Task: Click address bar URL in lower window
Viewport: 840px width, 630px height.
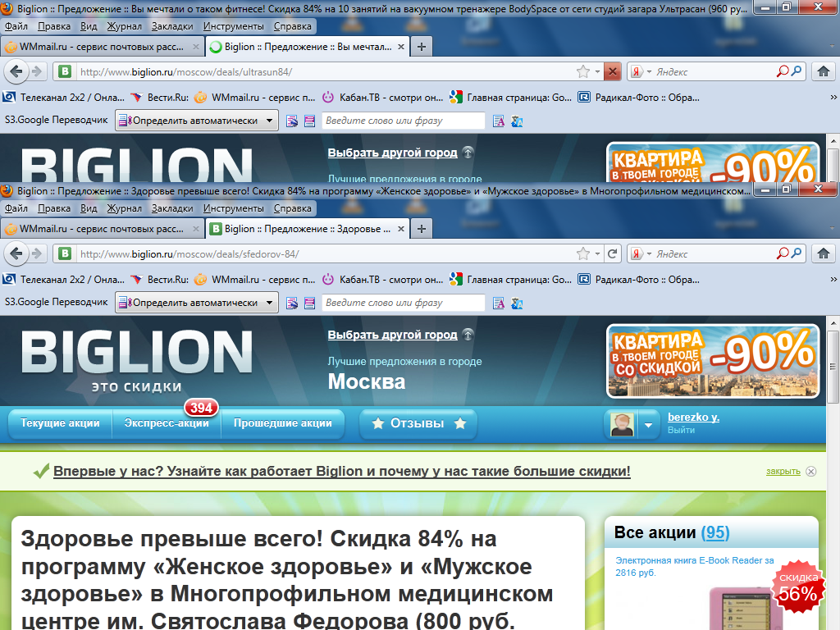Action: (189, 254)
